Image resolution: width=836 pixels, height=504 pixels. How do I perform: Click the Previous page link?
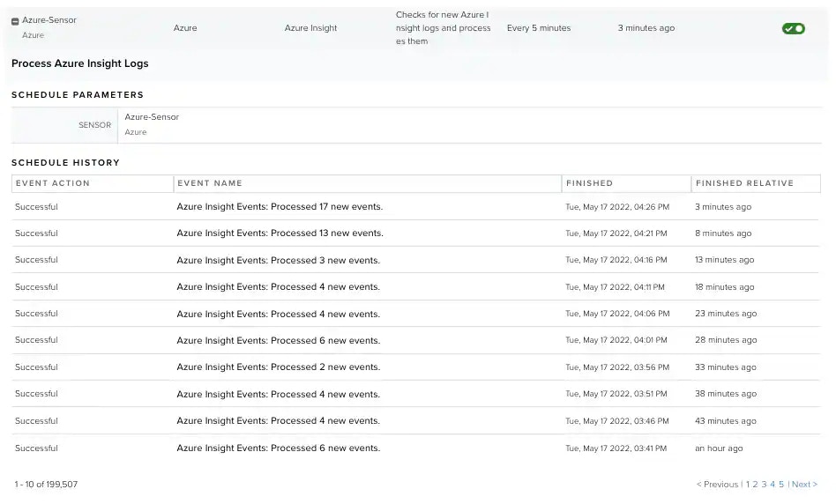tap(717, 485)
